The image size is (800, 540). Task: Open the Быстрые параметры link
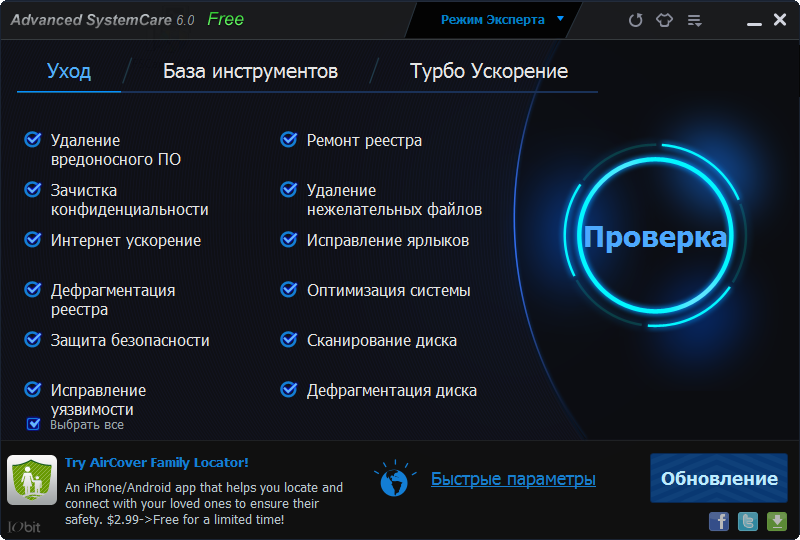tap(513, 479)
